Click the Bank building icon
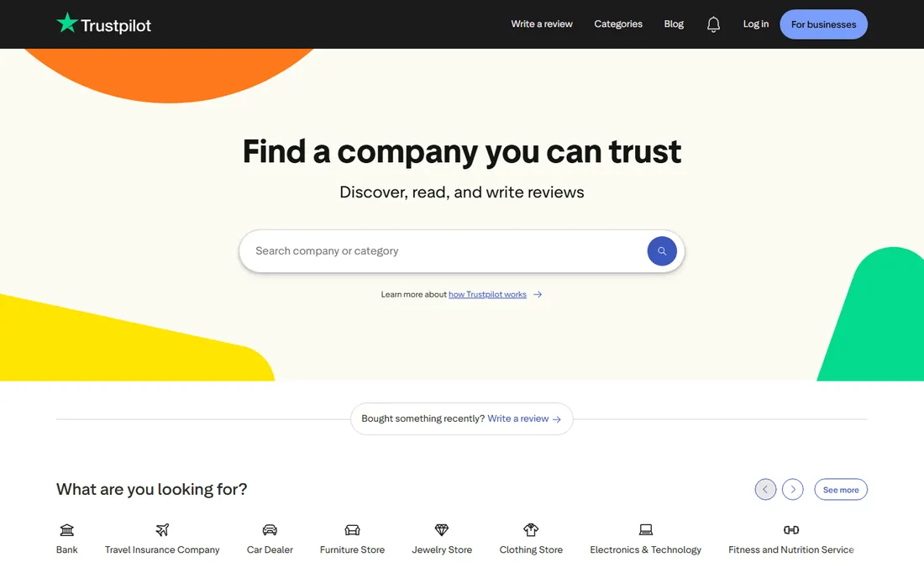This screenshot has width=924, height=578. [67, 529]
